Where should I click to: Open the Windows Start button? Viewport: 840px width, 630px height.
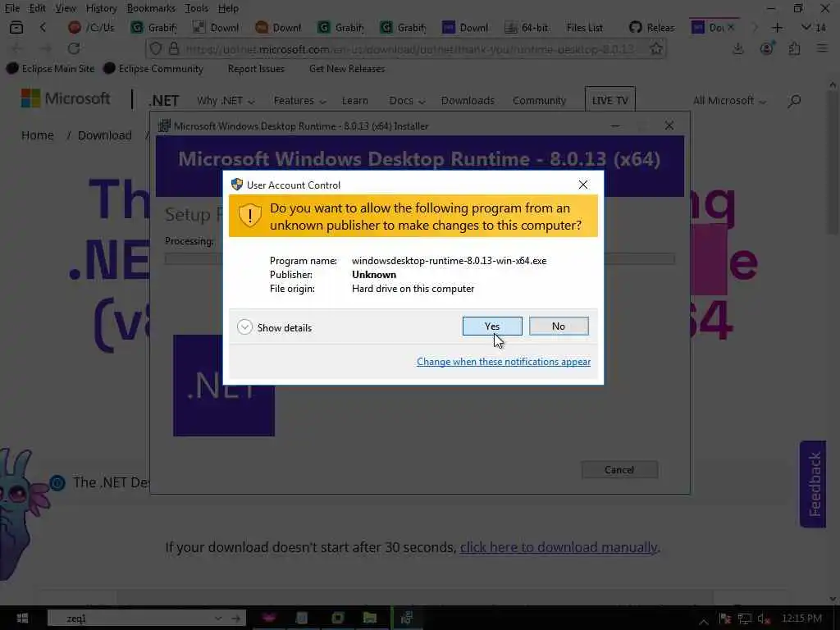[22, 619]
